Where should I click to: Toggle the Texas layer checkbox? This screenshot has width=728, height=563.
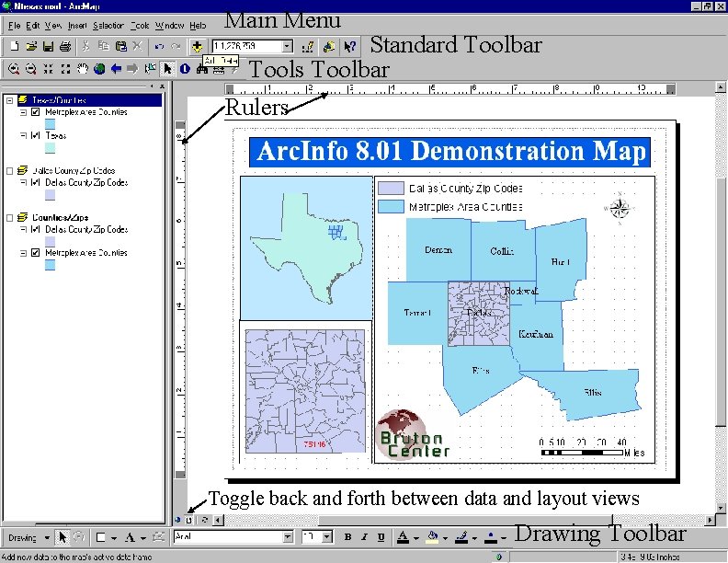coord(35,135)
